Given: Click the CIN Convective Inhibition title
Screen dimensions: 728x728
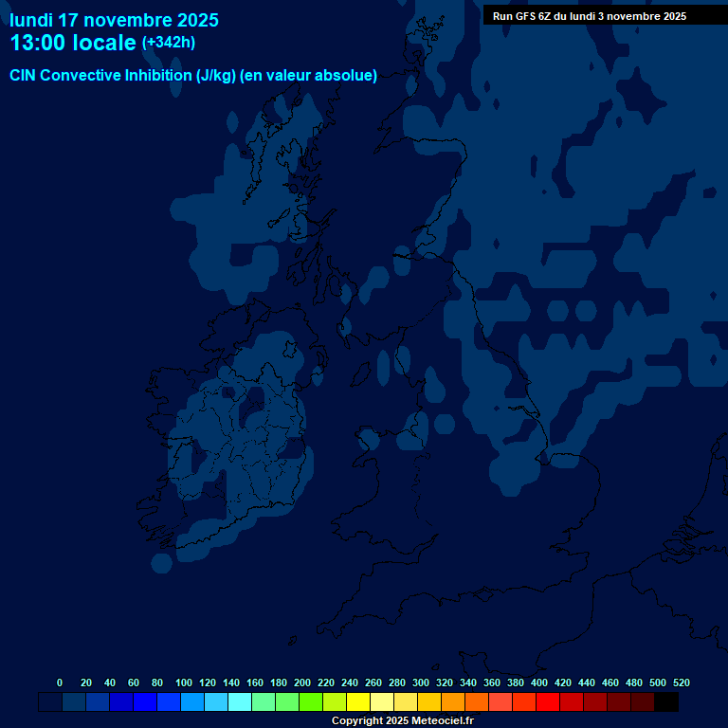Looking at the screenshot, I should [193, 76].
